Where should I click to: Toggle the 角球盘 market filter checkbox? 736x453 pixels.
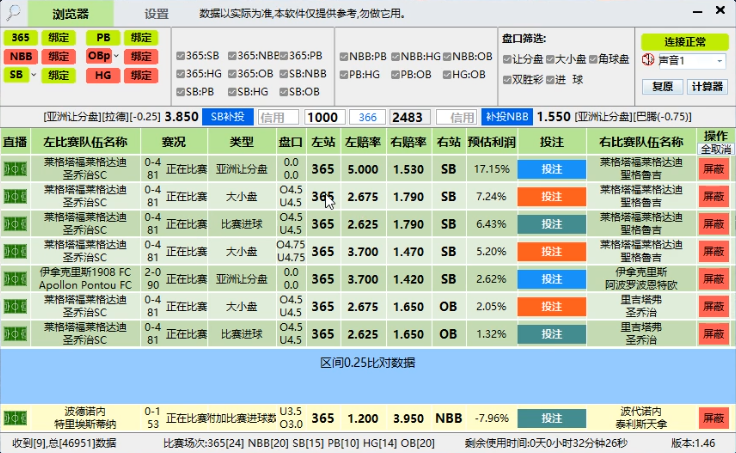[594, 60]
